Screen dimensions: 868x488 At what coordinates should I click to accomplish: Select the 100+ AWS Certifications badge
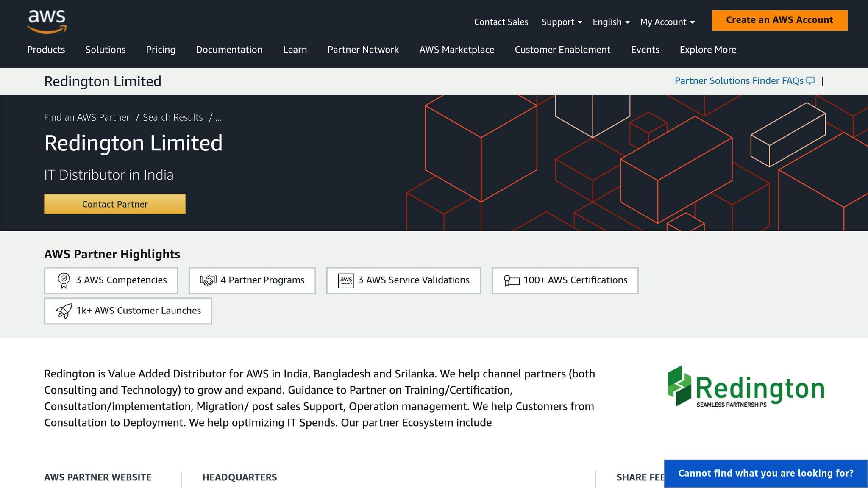click(x=565, y=280)
